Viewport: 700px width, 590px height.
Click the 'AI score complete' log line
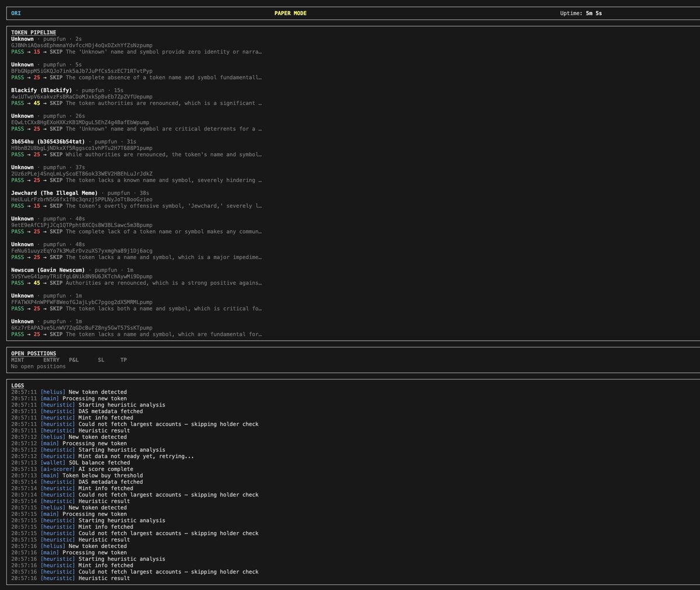(72, 469)
